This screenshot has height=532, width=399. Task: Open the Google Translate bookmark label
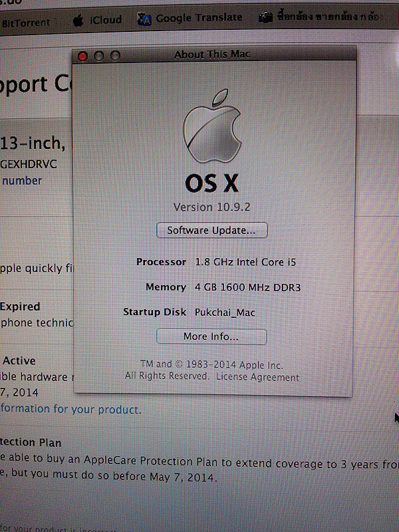199,18
